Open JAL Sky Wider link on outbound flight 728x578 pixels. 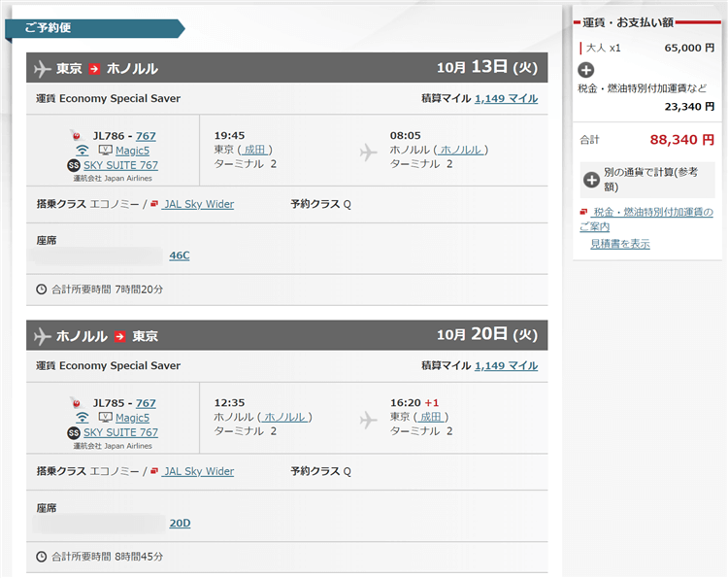198,204
